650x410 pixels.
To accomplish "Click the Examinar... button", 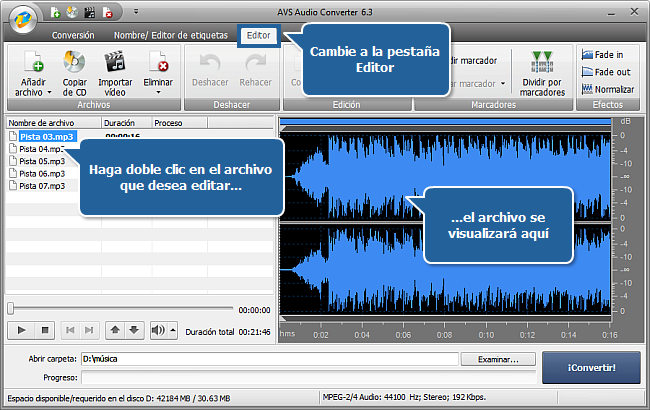I will pyautogui.click(x=497, y=359).
